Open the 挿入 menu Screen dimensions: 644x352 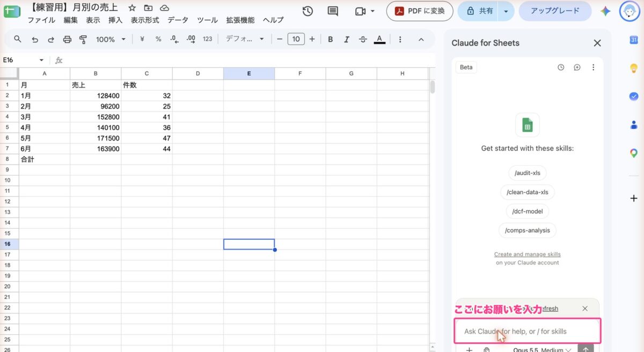coord(115,20)
